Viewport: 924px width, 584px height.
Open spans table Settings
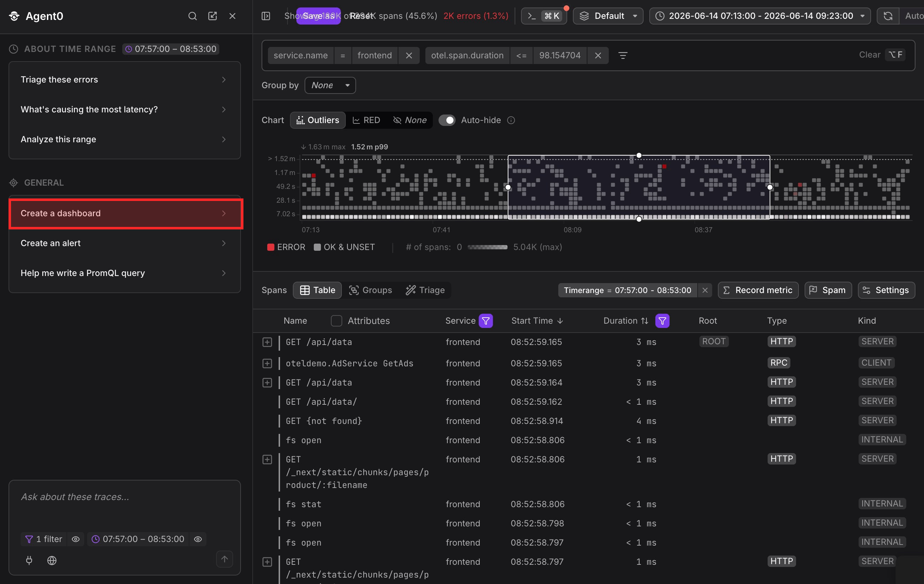click(886, 290)
